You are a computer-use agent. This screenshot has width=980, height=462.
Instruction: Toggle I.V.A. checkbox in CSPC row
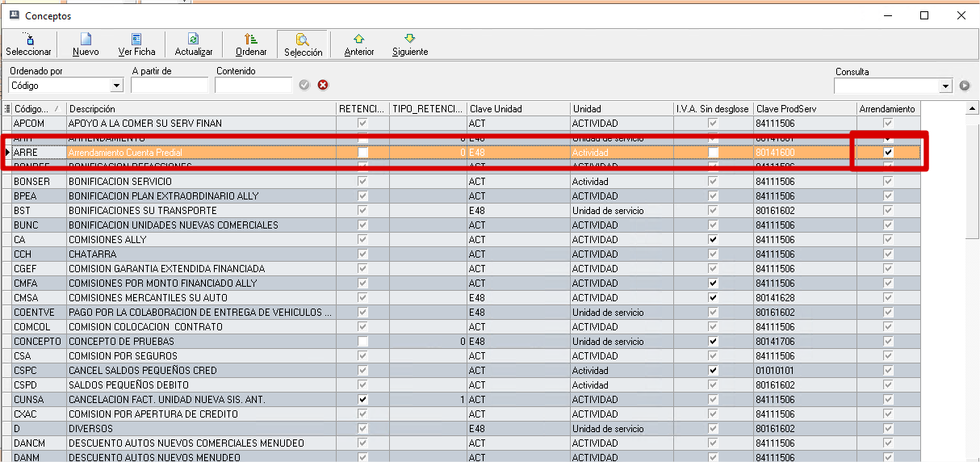click(714, 370)
